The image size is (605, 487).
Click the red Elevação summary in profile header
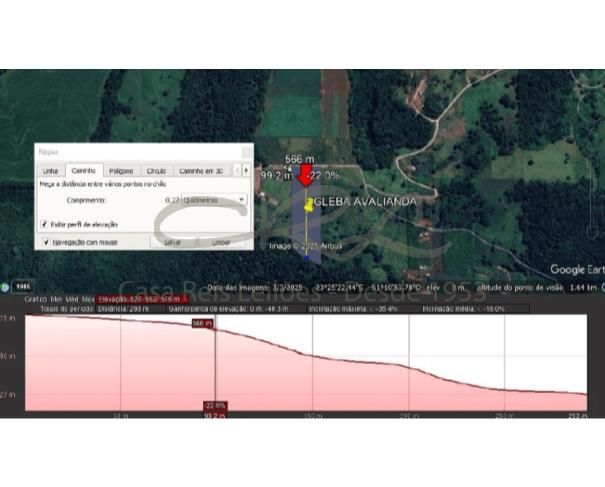[142, 299]
